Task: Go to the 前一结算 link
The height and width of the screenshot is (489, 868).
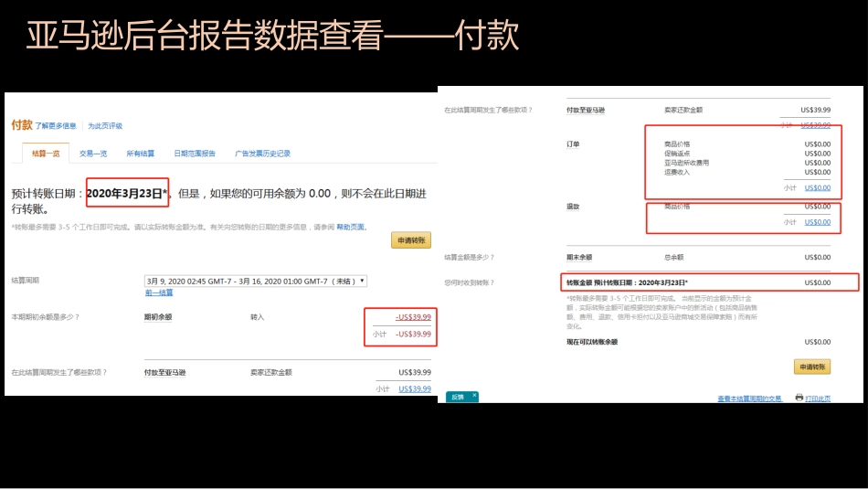Action: coord(159,292)
